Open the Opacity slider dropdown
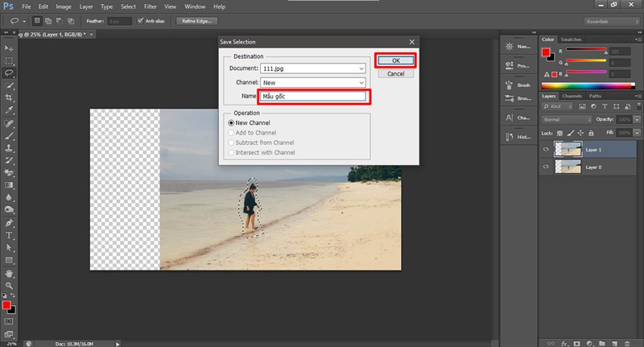 click(637, 119)
